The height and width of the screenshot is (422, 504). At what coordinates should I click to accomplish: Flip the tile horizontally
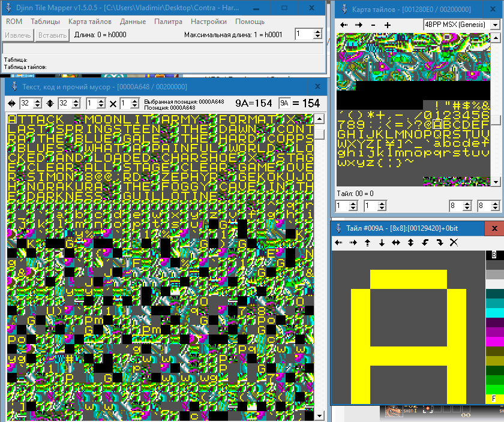coord(396,243)
